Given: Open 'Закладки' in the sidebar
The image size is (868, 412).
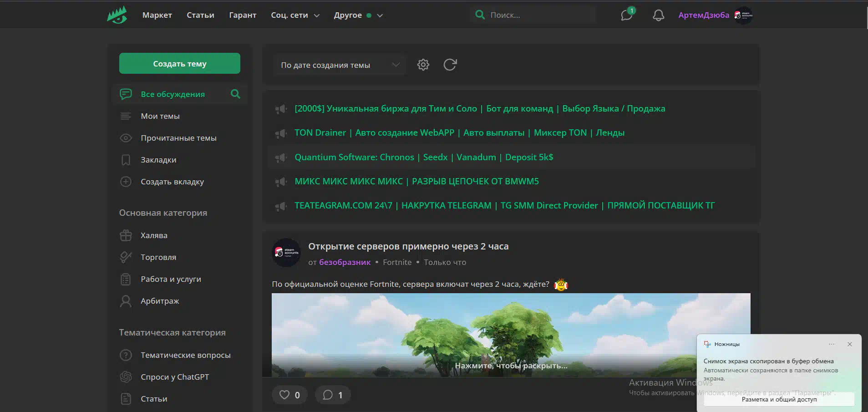Looking at the screenshot, I should [x=158, y=160].
